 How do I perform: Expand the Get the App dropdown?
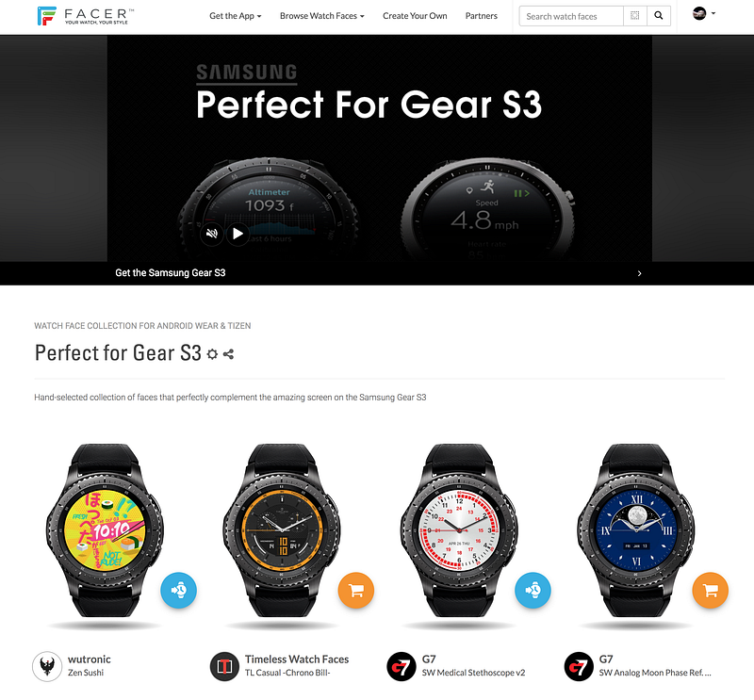235,16
